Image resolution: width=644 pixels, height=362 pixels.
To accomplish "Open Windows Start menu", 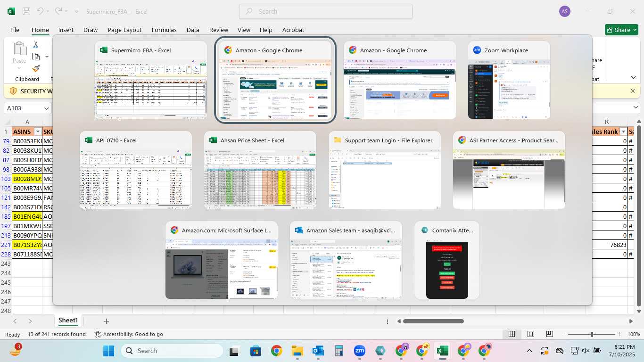I will 108,351.
